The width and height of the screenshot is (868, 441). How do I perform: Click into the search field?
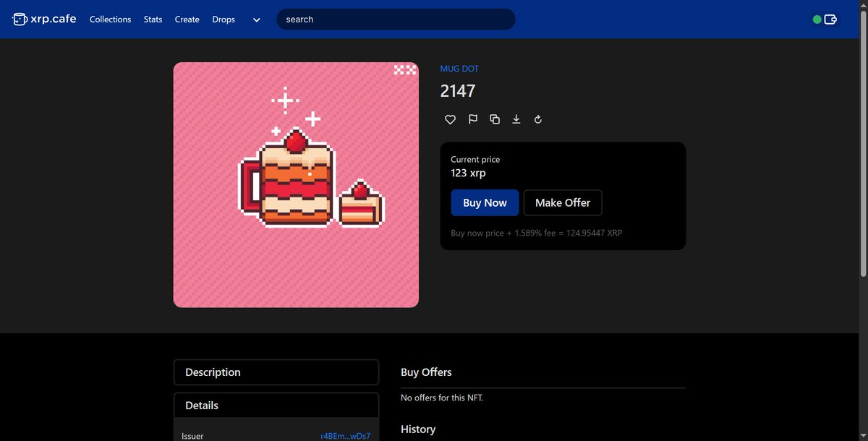click(396, 19)
